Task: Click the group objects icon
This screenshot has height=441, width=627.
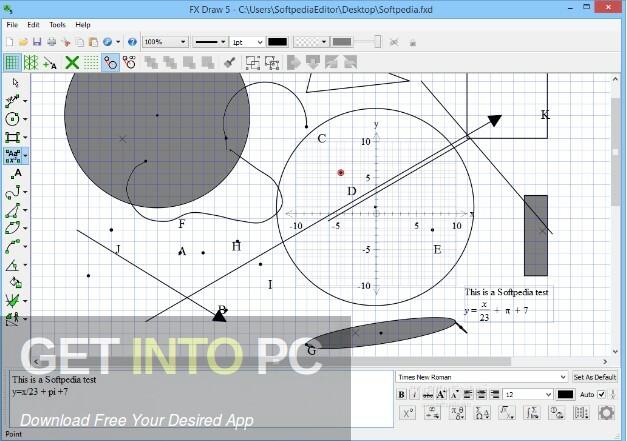Action: click(252, 62)
